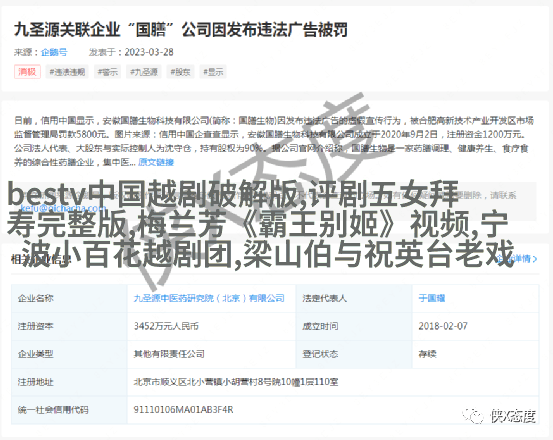Screen dimensions: 553x440
Task: Click the article headline about 九圣源关联企业
Action: 181,30
